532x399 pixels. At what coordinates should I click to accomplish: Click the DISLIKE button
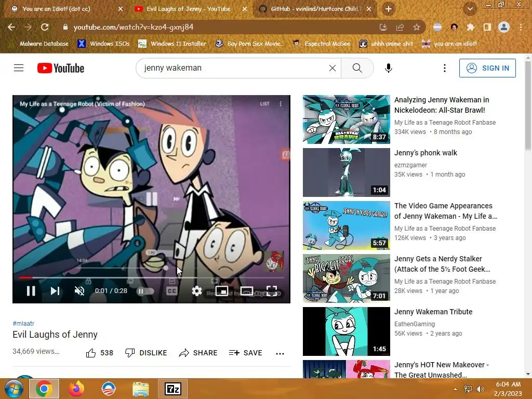pyautogui.click(x=146, y=353)
